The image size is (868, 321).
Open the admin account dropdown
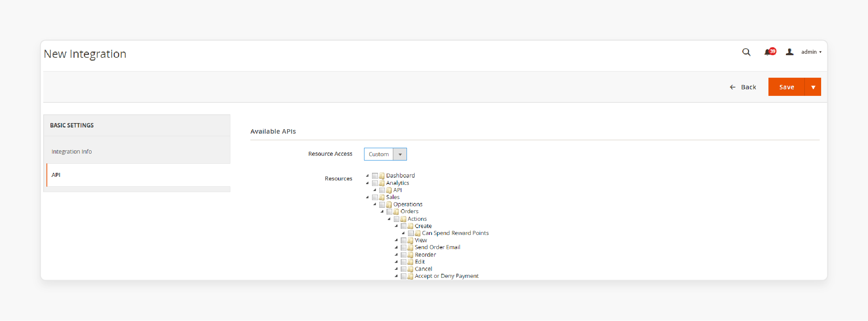tap(811, 52)
